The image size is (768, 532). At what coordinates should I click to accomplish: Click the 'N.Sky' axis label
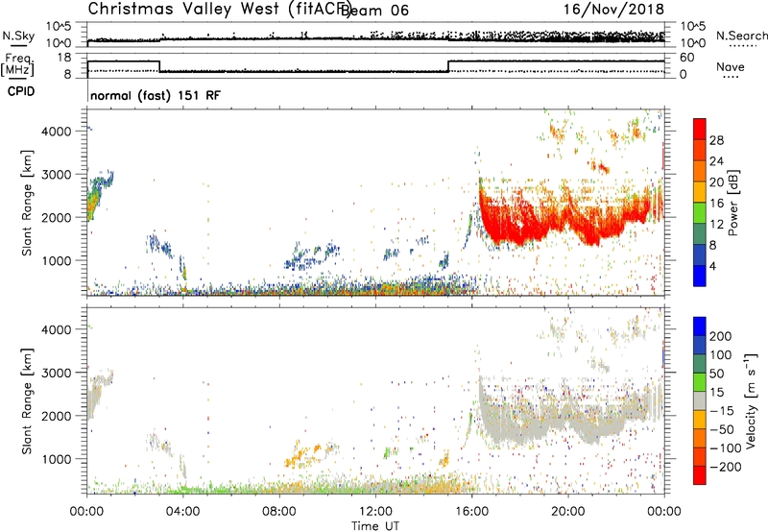(x=18, y=36)
